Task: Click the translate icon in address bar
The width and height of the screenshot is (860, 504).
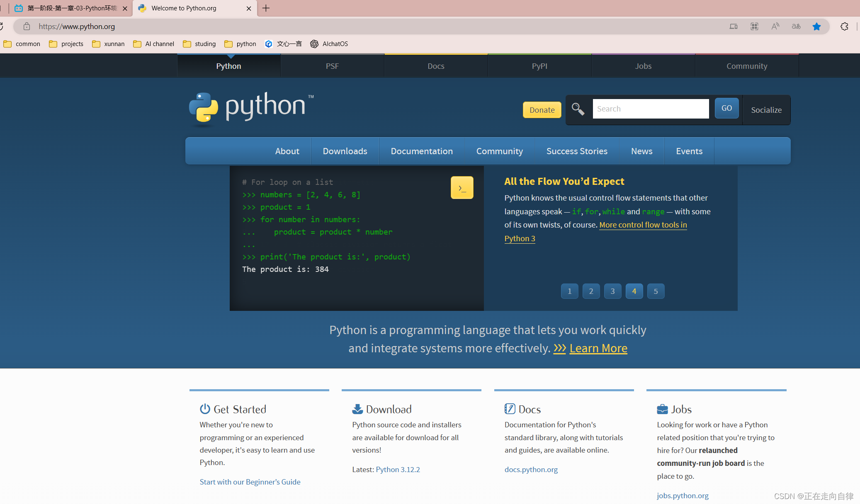Action: [796, 27]
